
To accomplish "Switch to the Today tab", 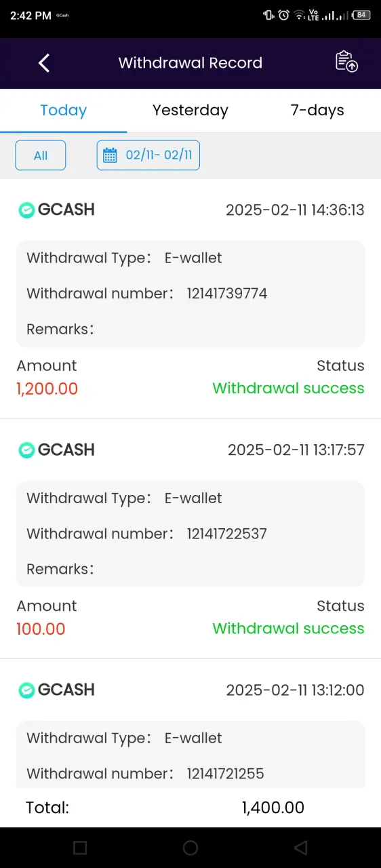I will coord(63,111).
